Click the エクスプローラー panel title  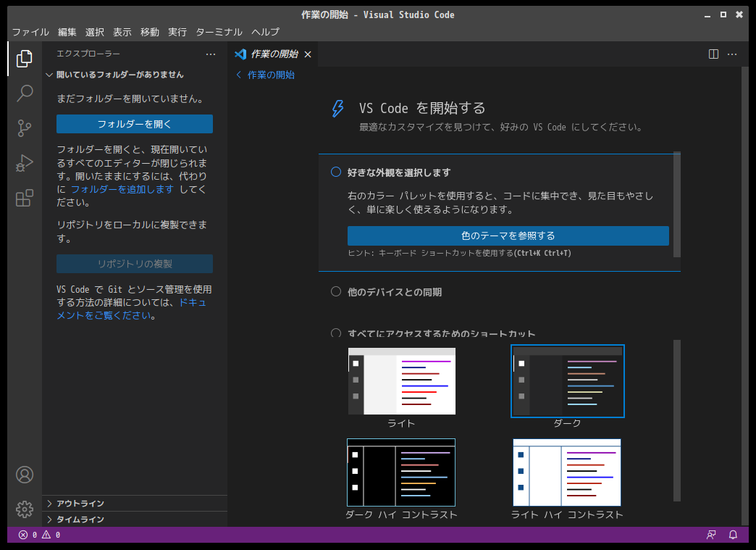point(88,54)
